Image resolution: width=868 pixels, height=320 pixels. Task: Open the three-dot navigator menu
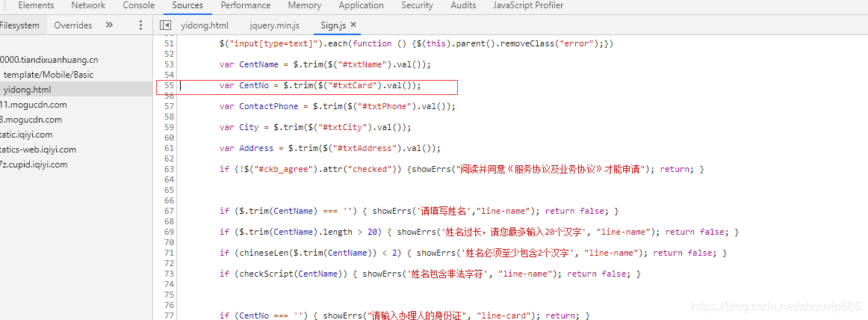(140, 25)
